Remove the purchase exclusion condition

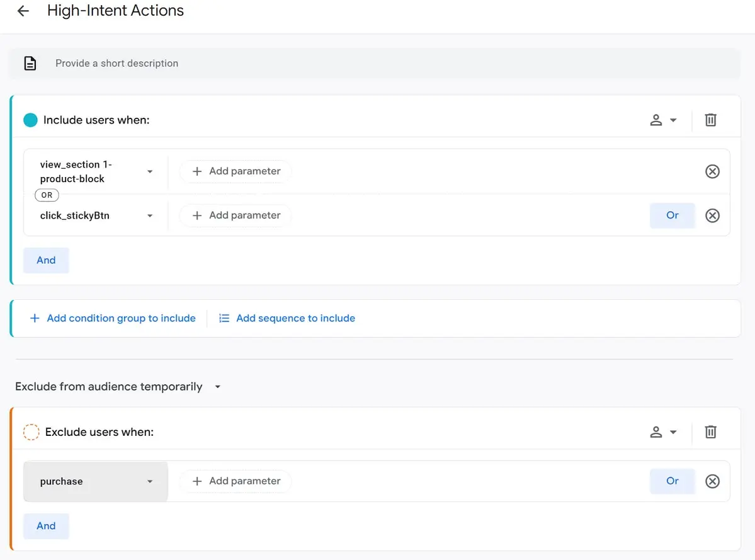pyautogui.click(x=712, y=481)
